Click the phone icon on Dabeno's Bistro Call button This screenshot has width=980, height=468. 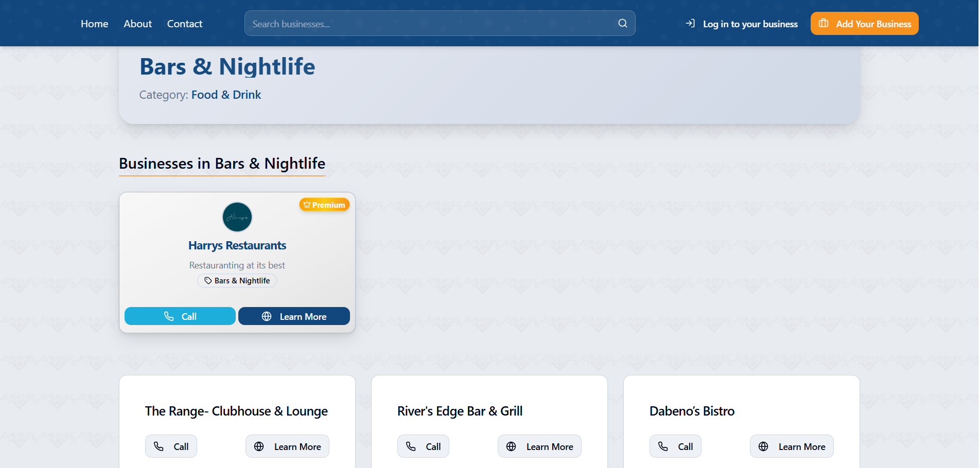pos(663,446)
